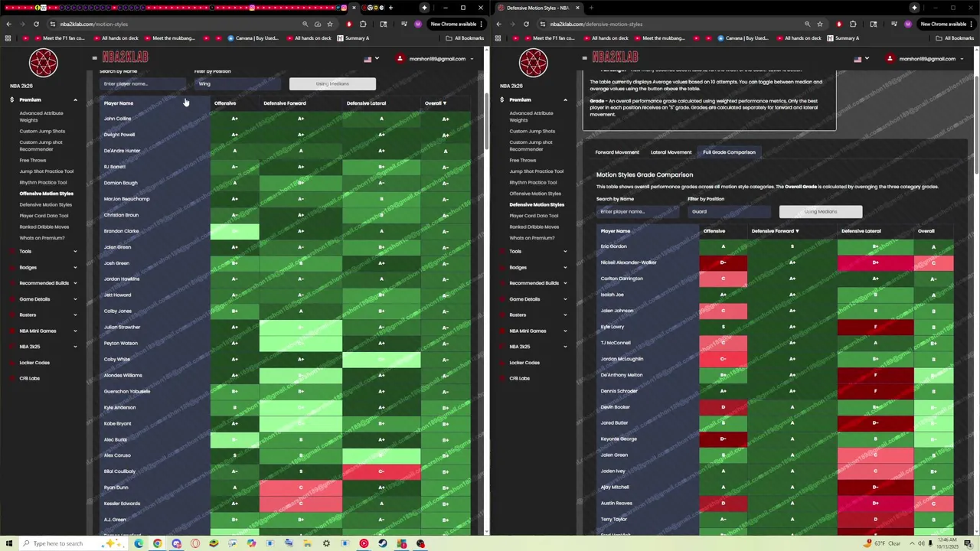Viewport: 980px width, 551px height.
Task: Open Guard position filter in right window
Action: [729, 211]
